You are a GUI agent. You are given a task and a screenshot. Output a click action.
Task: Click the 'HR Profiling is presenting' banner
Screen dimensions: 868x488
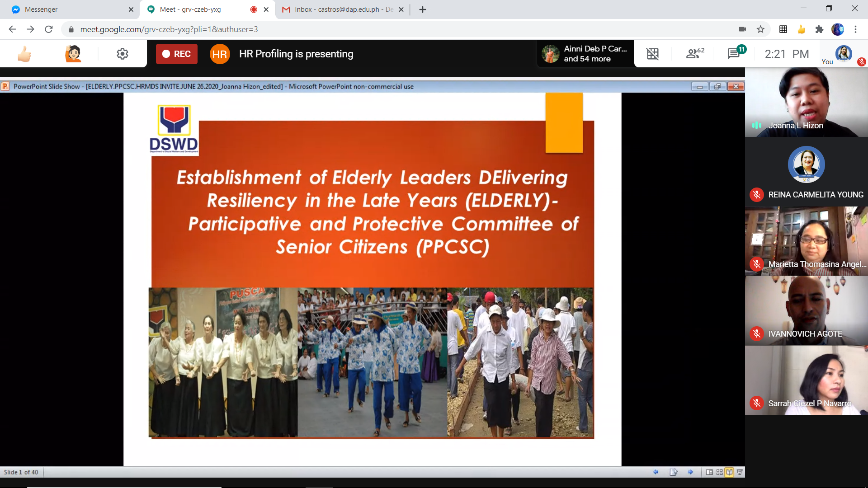point(296,54)
